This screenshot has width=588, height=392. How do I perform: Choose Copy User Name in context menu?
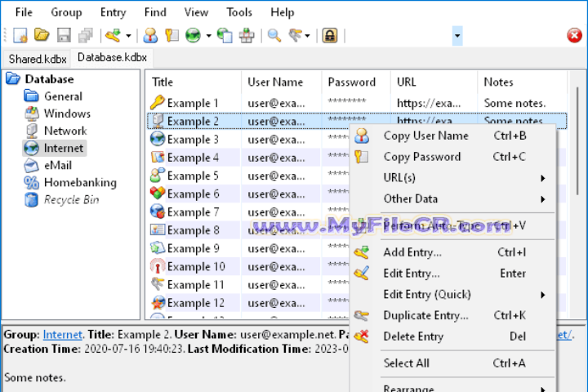coord(453,136)
